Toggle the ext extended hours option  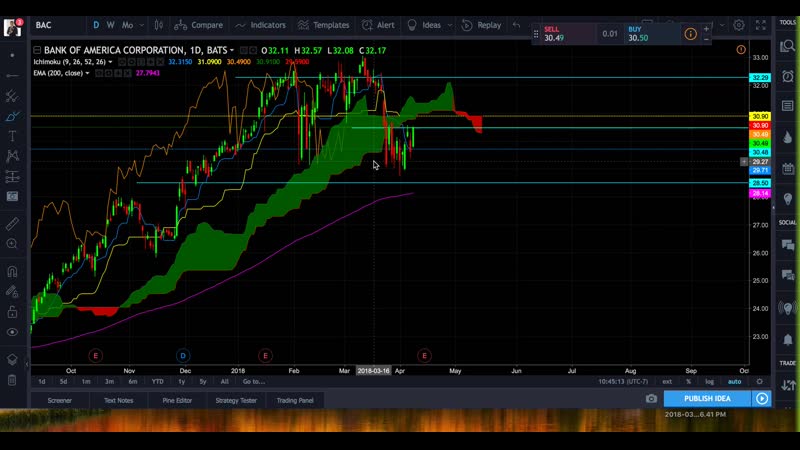coord(667,382)
